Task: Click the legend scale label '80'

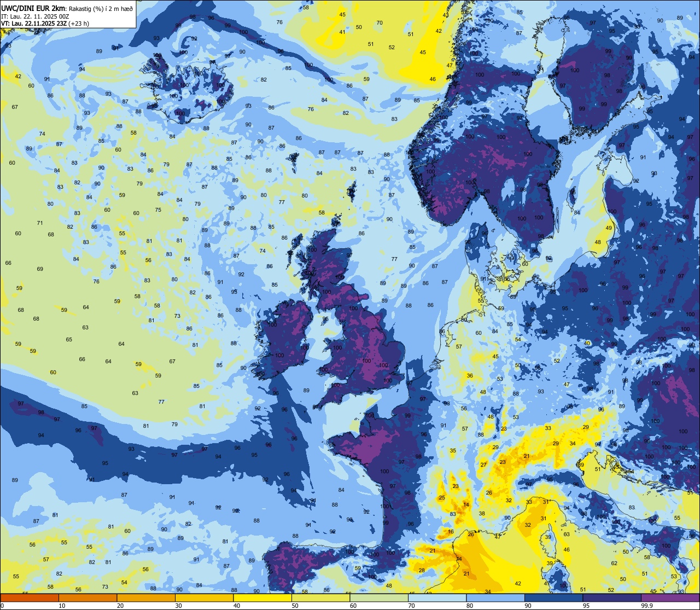Action: (x=470, y=606)
